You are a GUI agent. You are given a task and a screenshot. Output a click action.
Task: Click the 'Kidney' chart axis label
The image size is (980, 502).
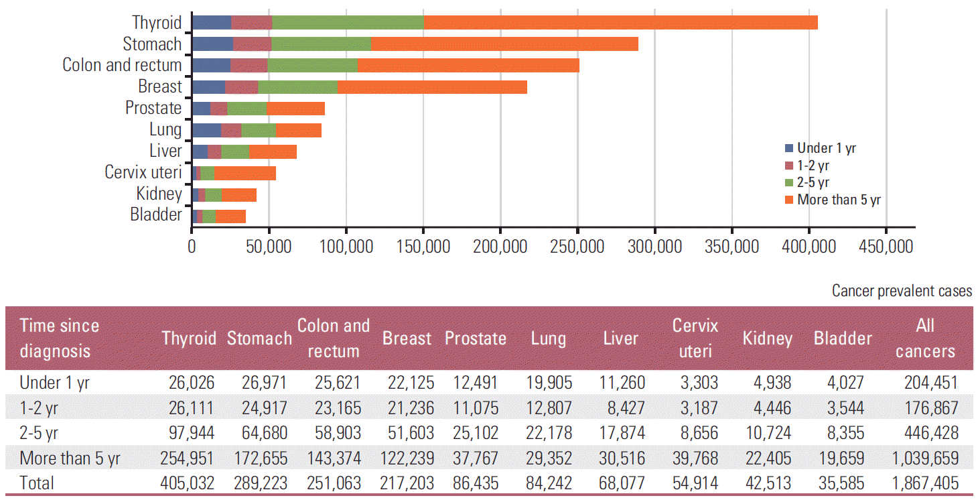pyautogui.click(x=159, y=194)
